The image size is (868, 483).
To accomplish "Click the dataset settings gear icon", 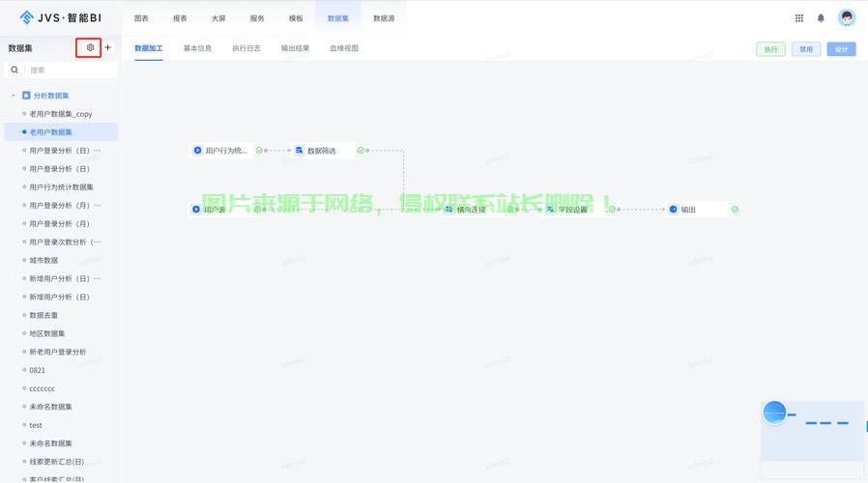I will point(90,47).
